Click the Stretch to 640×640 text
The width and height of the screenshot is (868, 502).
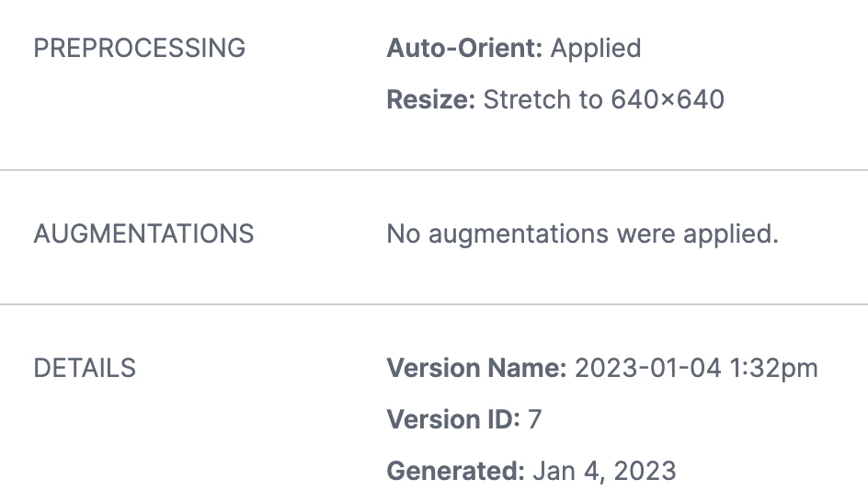[604, 99]
